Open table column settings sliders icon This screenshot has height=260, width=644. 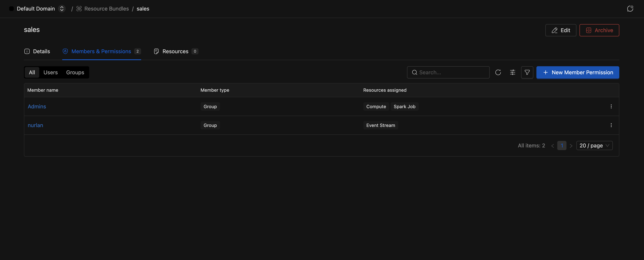(512, 73)
